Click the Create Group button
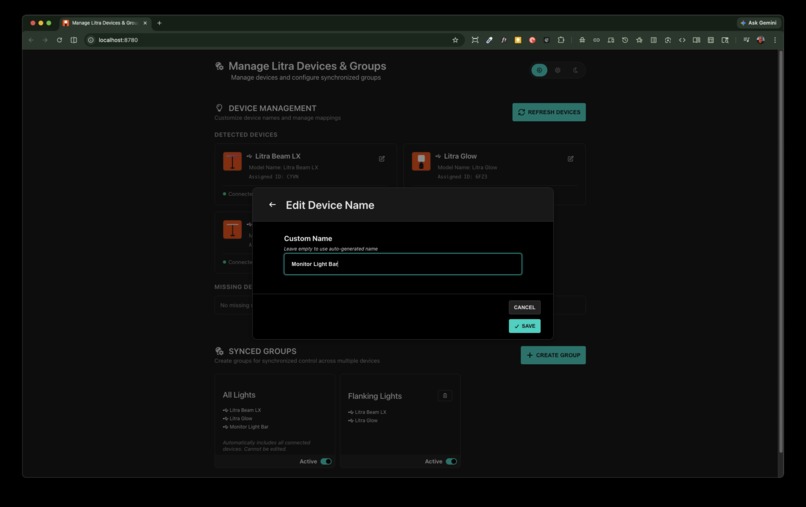This screenshot has width=806, height=507. click(x=553, y=355)
